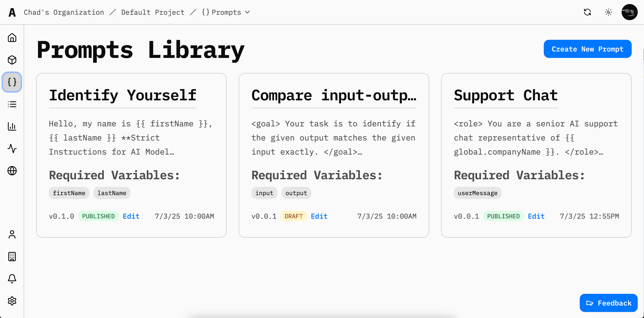
Task: Click the profile avatar in the top right
Action: click(x=629, y=12)
